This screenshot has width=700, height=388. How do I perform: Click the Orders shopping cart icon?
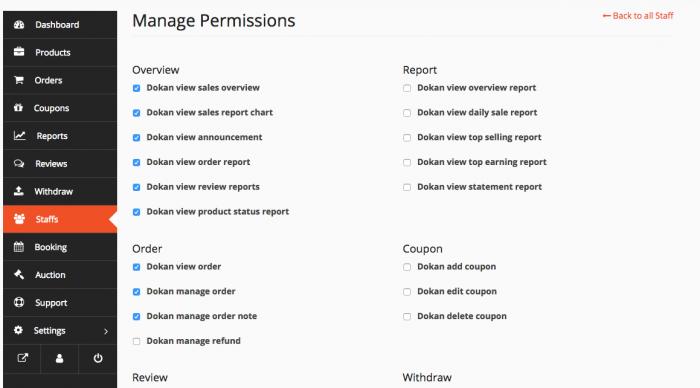[x=19, y=80]
